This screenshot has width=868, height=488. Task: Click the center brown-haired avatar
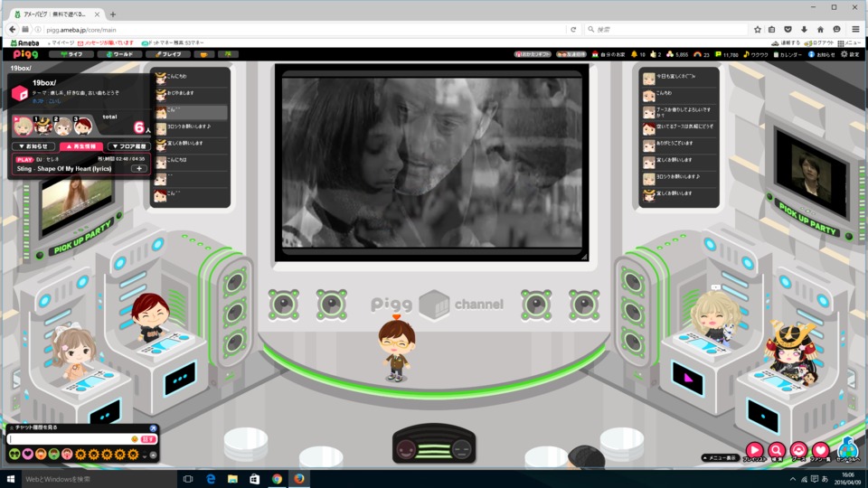pos(396,351)
